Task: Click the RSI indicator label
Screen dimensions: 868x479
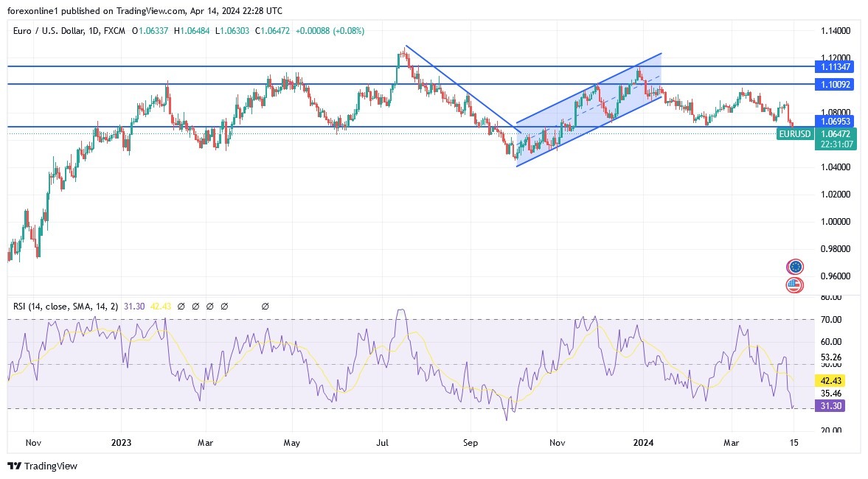Action: 18,306
